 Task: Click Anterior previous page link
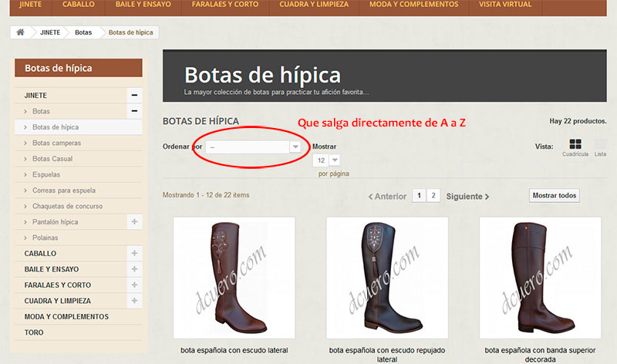pyautogui.click(x=387, y=197)
